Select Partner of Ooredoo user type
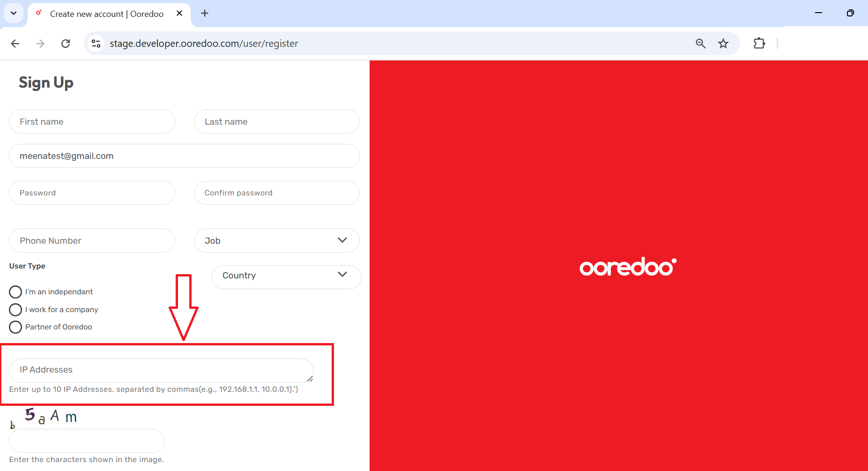The width and height of the screenshot is (868, 471). coord(15,327)
